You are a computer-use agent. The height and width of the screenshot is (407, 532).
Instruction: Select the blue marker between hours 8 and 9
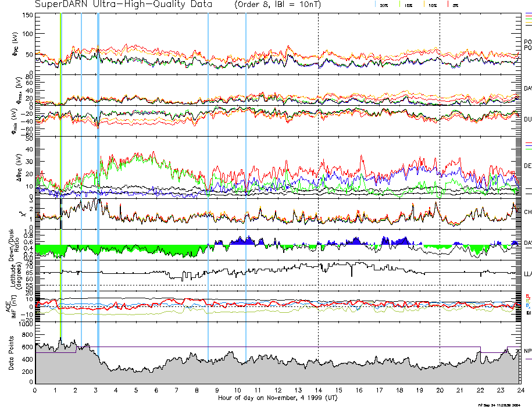[x=208, y=174]
